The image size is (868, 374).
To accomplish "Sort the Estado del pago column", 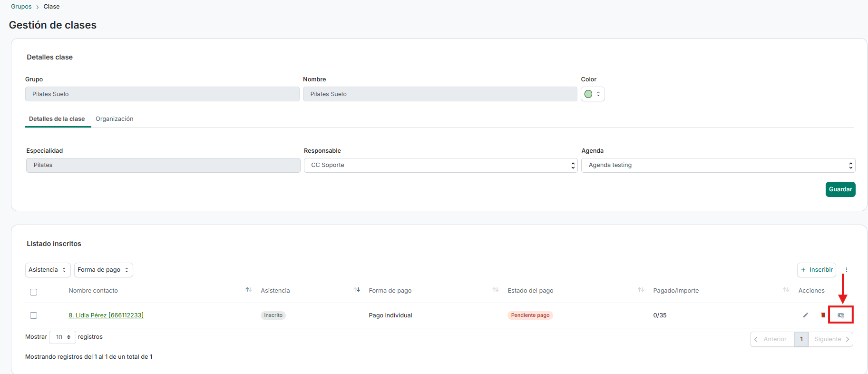I will pos(641,290).
